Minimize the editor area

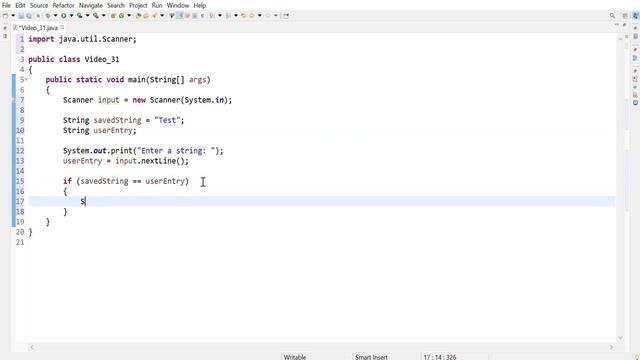[x=617, y=25]
